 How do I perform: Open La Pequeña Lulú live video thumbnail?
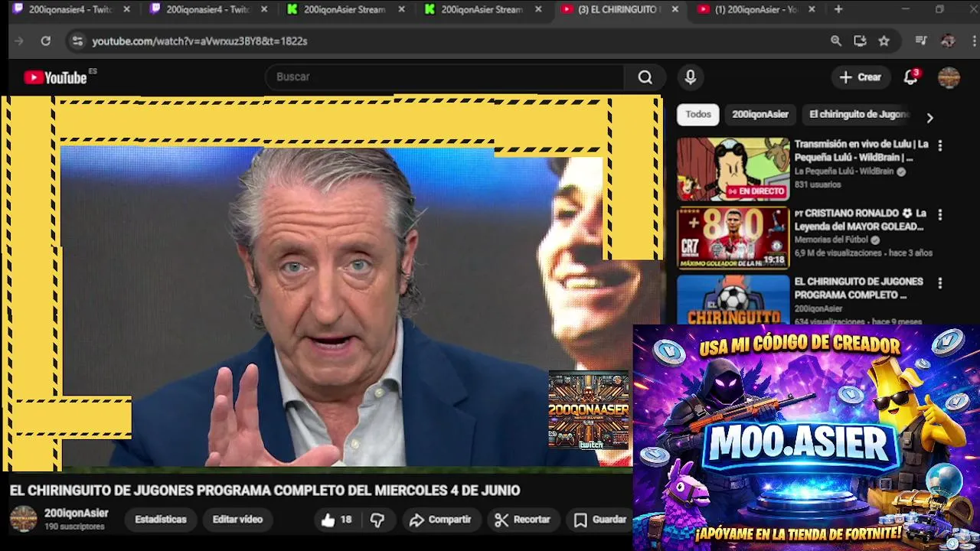tap(733, 169)
